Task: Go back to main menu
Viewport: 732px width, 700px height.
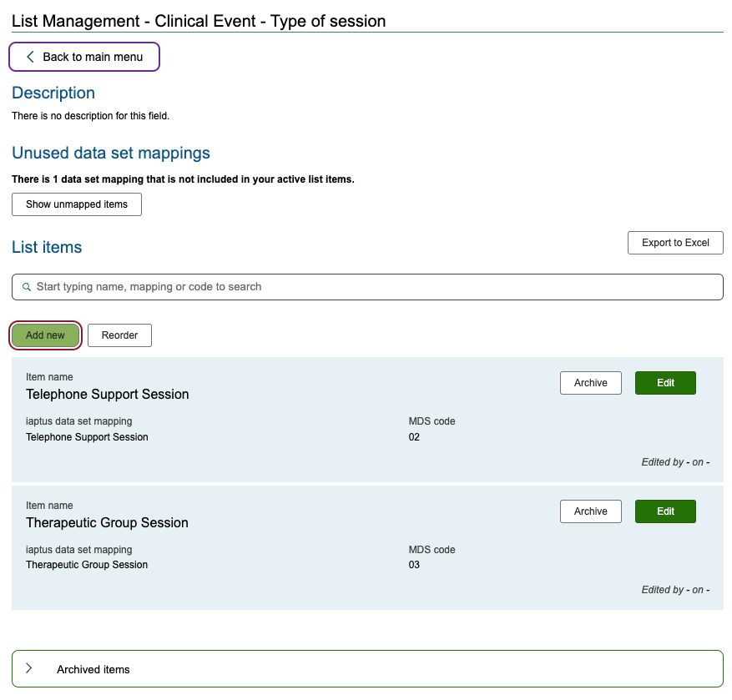Action: pos(84,57)
